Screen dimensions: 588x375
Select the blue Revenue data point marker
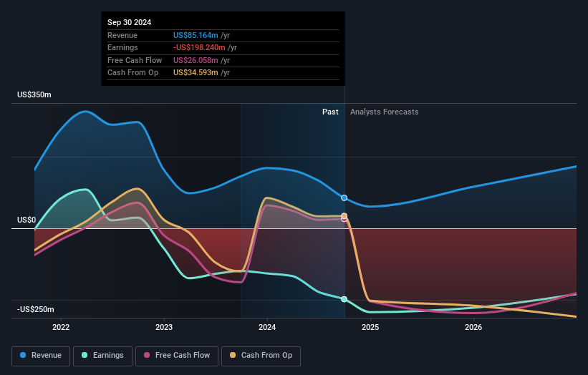(x=344, y=198)
